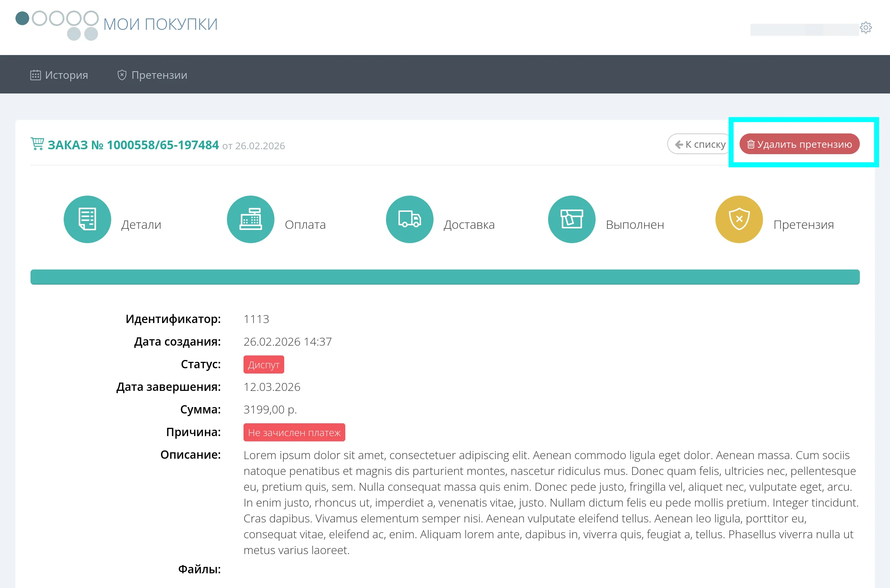890x588 pixels.
Task: Click the blurred user name field
Action: click(804, 29)
